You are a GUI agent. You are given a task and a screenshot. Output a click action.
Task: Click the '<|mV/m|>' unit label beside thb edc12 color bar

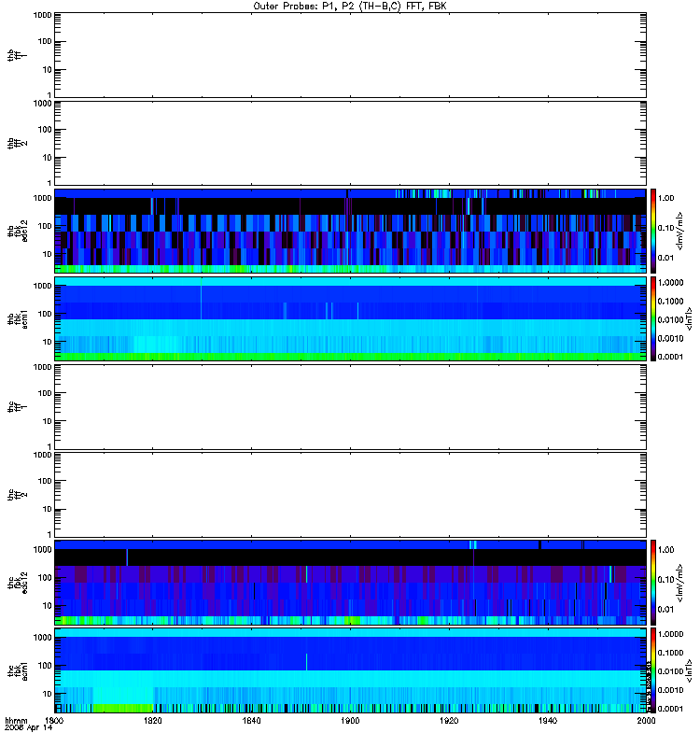click(x=680, y=231)
